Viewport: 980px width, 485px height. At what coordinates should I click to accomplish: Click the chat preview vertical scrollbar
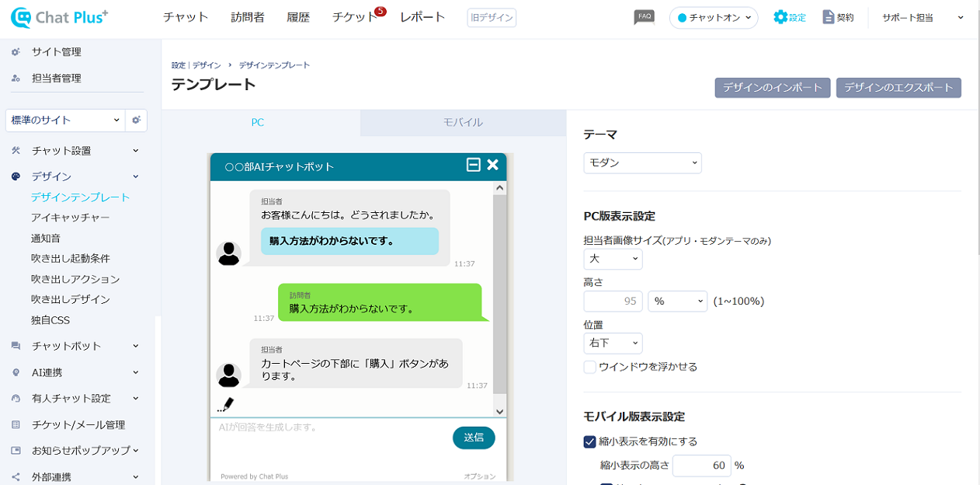[x=499, y=295]
